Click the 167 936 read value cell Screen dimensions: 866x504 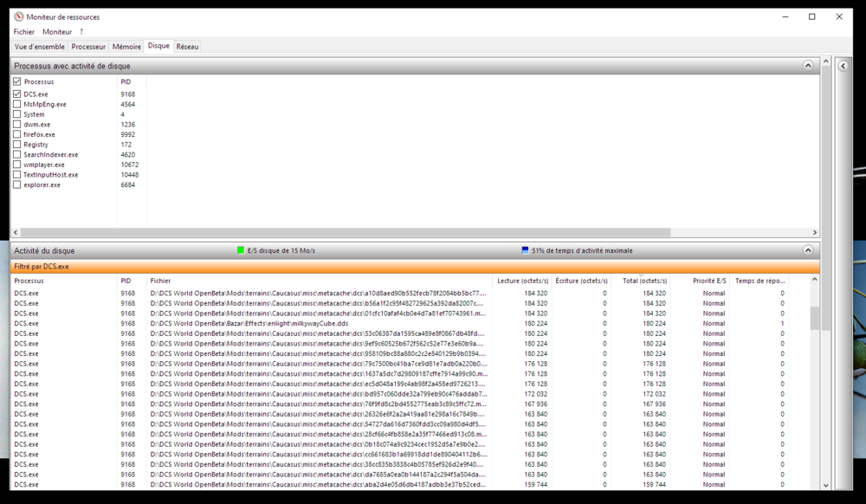(x=536, y=404)
